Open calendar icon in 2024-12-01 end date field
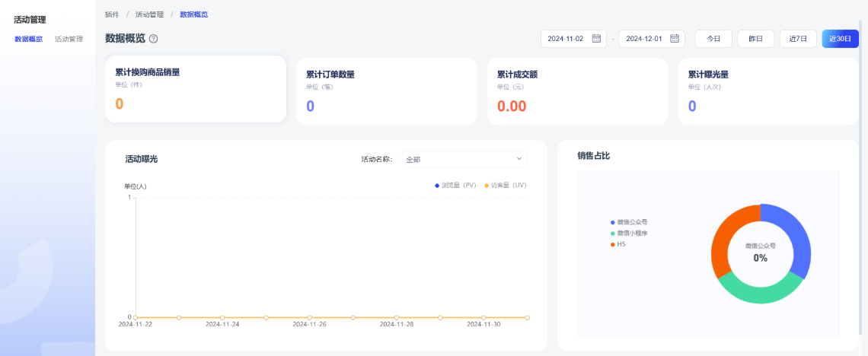 (x=674, y=39)
